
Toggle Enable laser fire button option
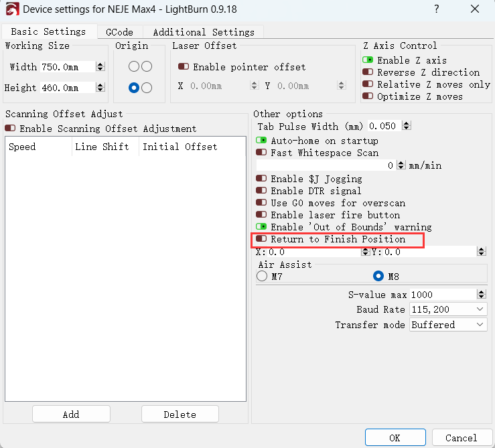(261, 215)
